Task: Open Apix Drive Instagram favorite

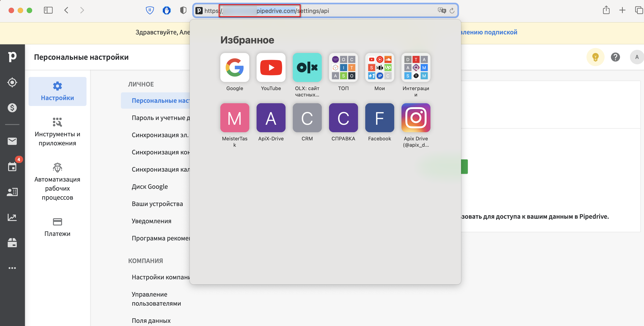Action: (x=416, y=117)
